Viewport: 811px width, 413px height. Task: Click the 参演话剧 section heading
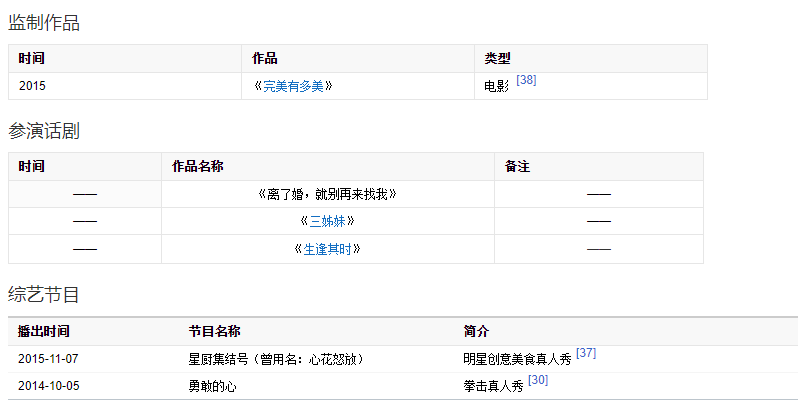point(44,131)
